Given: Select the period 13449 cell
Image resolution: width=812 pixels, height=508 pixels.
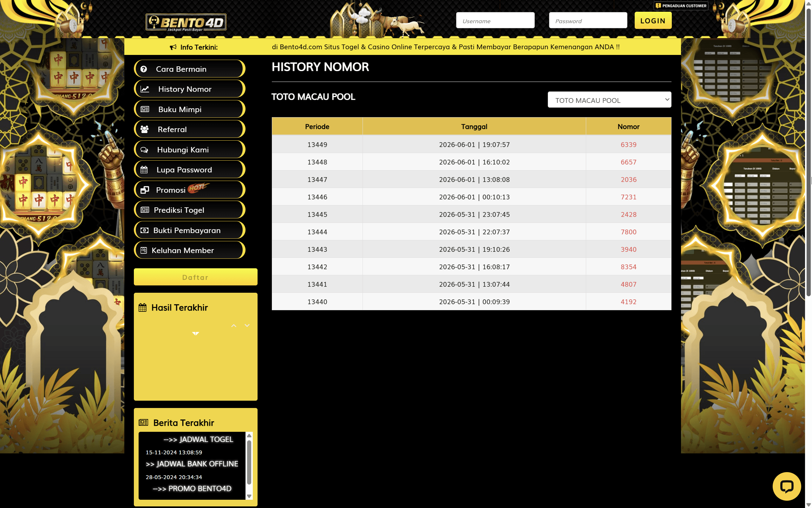Looking at the screenshot, I should coord(317,144).
